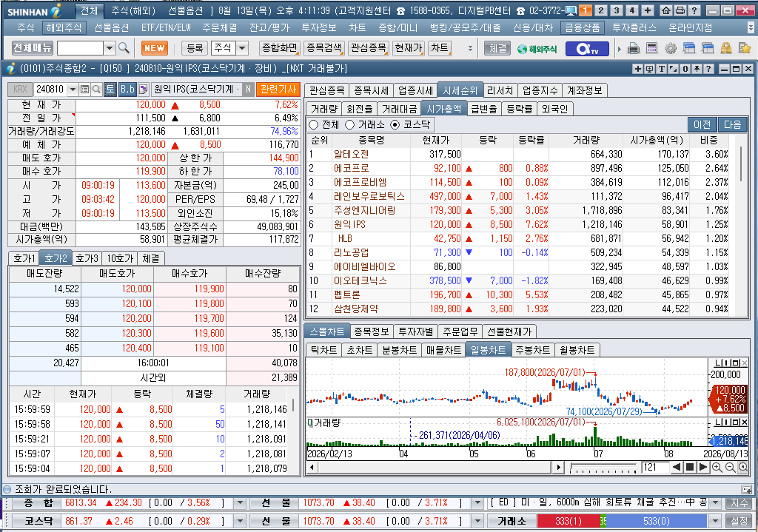Click the 이전 page button
Image resolution: width=758 pixels, height=532 pixels.
click(702, 124)
